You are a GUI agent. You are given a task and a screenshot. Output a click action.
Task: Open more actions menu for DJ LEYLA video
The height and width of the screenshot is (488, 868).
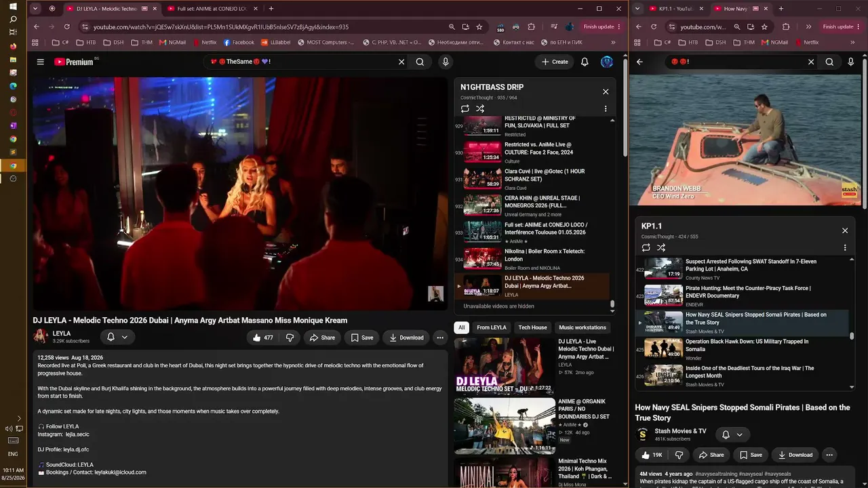(440, 338)
